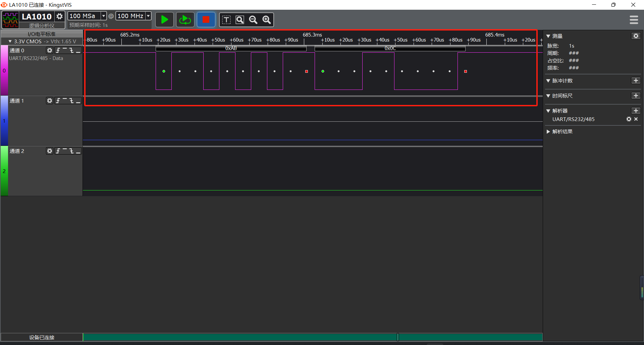Open settings gear for 通道 0

coord(50,50)
